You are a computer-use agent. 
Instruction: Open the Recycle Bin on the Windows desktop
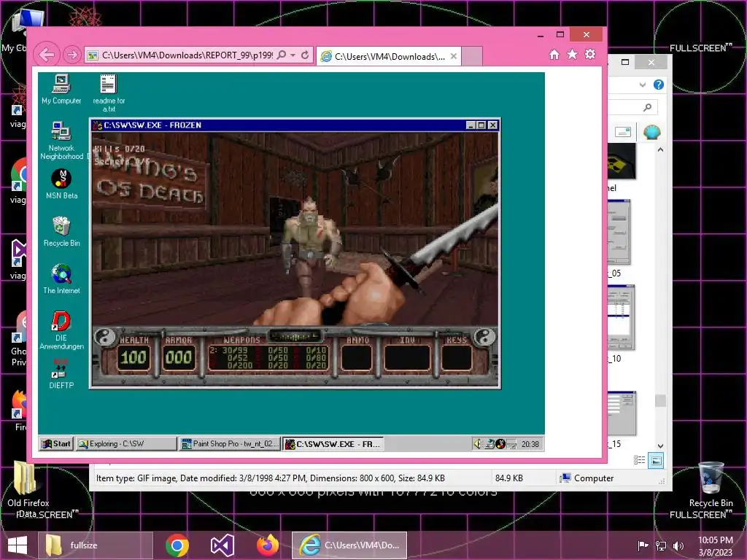pos(711,484)
